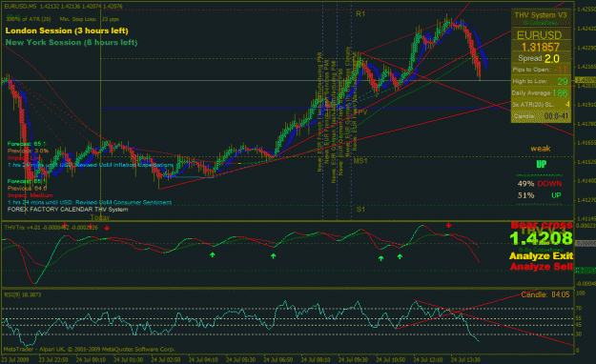
Task: Click the 24 Jul 10:50 time axis label
Action: [x=391, y=359]
